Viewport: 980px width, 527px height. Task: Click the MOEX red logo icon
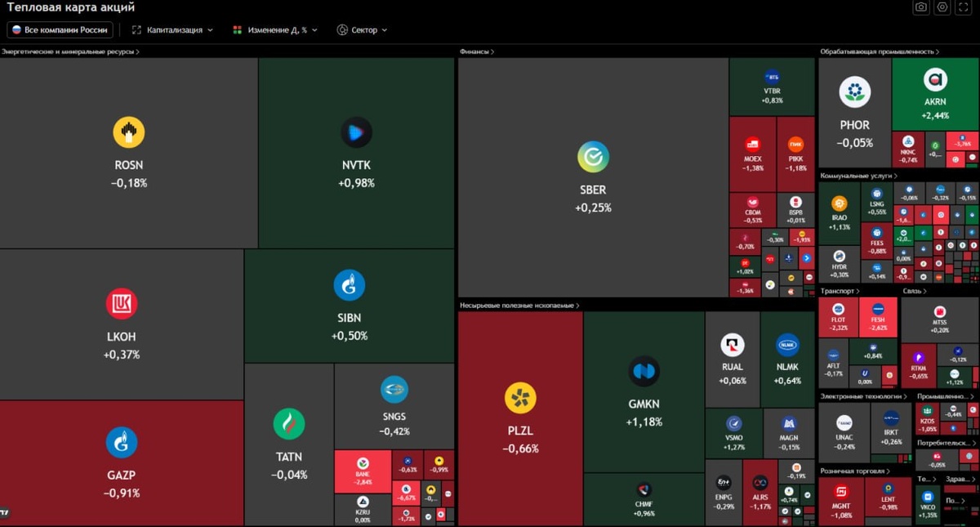coord(753,145)
